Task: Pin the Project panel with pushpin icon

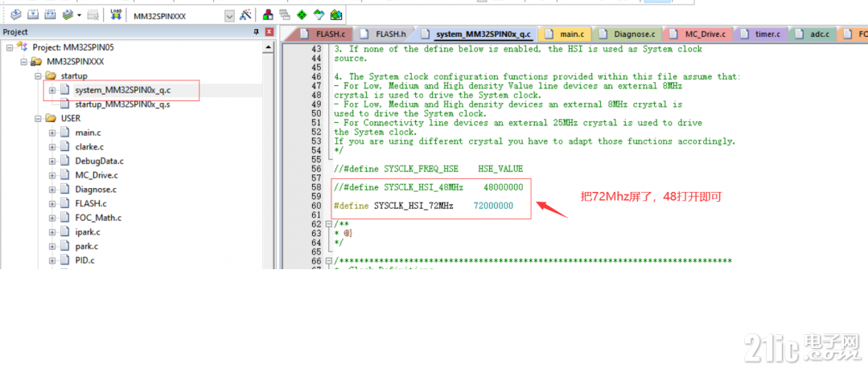Action: [x=257, y=32]
